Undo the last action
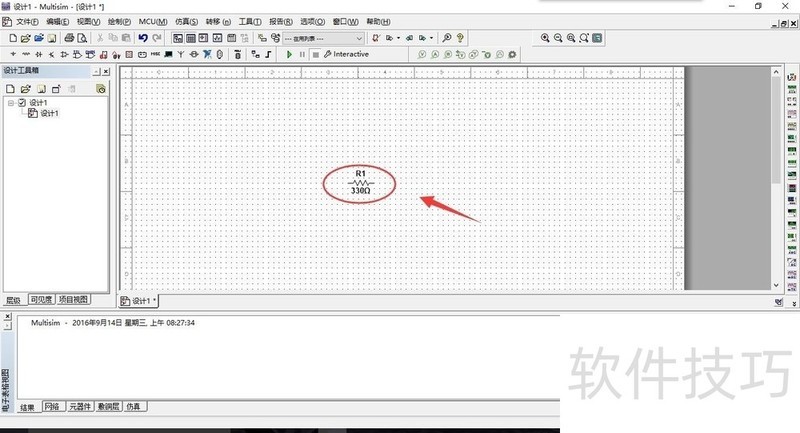This screenshot has width=800, height=433. [x=143, y=38]
